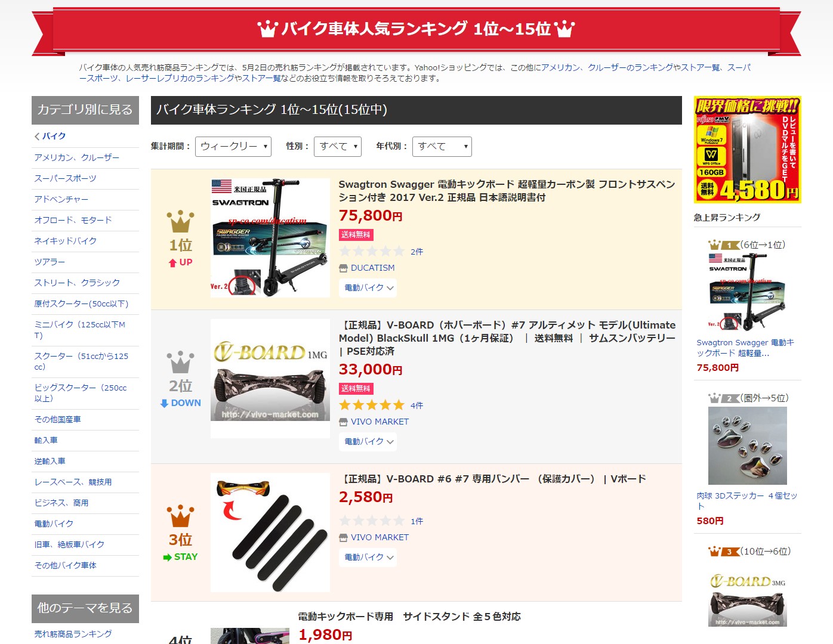Click the store icon next to DUCATISM
The image size is (833, 644).
(343, 268)
